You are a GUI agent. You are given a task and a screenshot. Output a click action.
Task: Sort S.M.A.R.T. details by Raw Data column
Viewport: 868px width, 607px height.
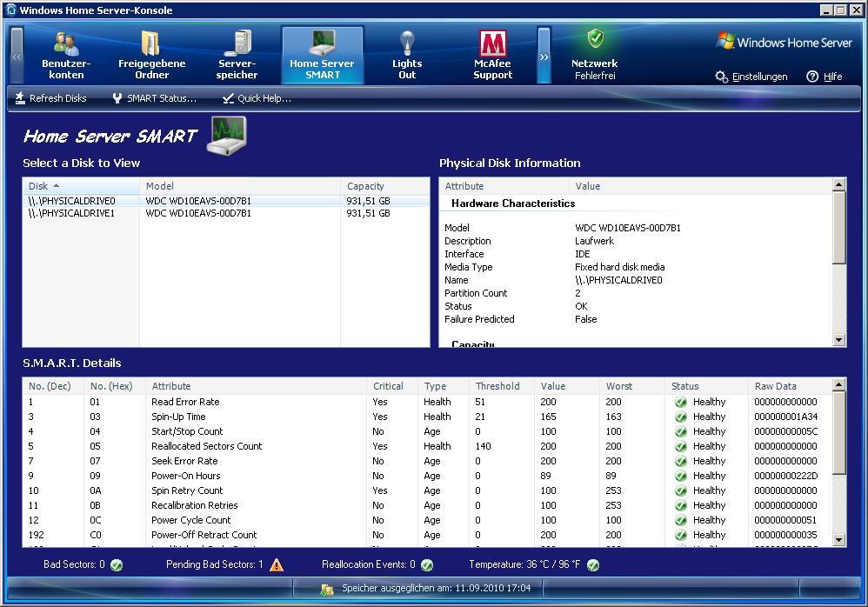(790, 386)
